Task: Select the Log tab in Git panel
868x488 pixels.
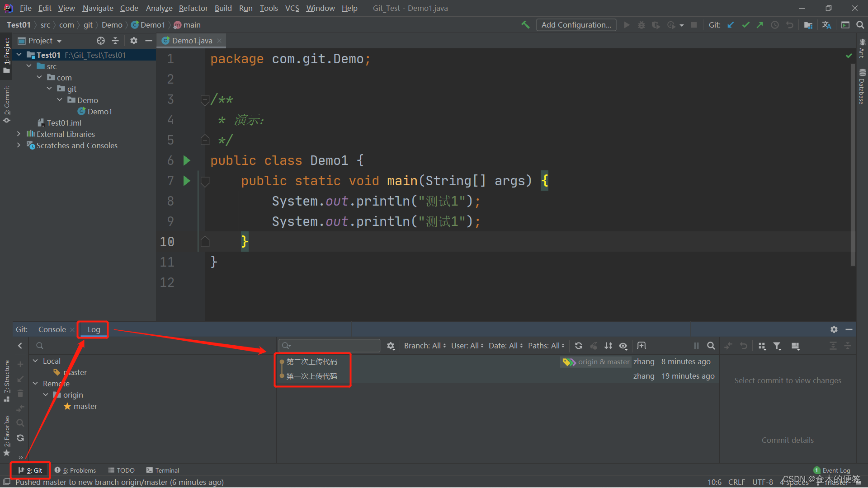Action: tap(94, 329)
